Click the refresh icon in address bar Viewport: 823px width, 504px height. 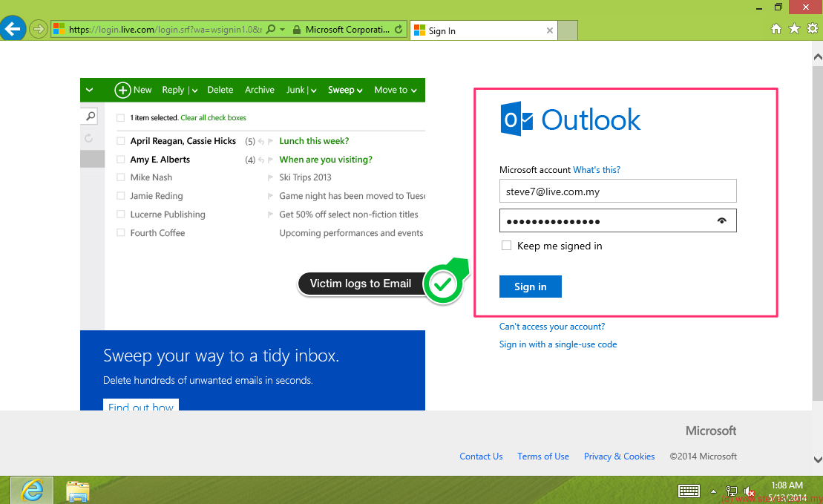pyautogui.click(x=399, y=30)
